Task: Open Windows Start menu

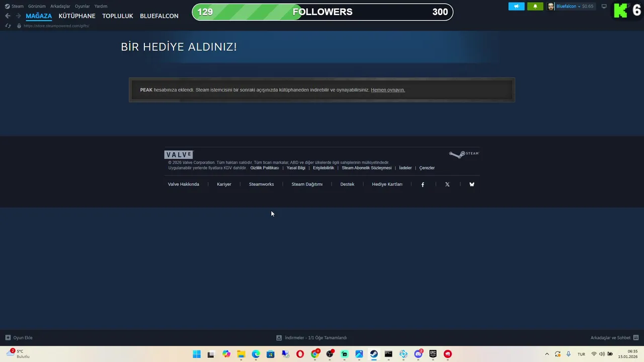Action: (197, 354)
